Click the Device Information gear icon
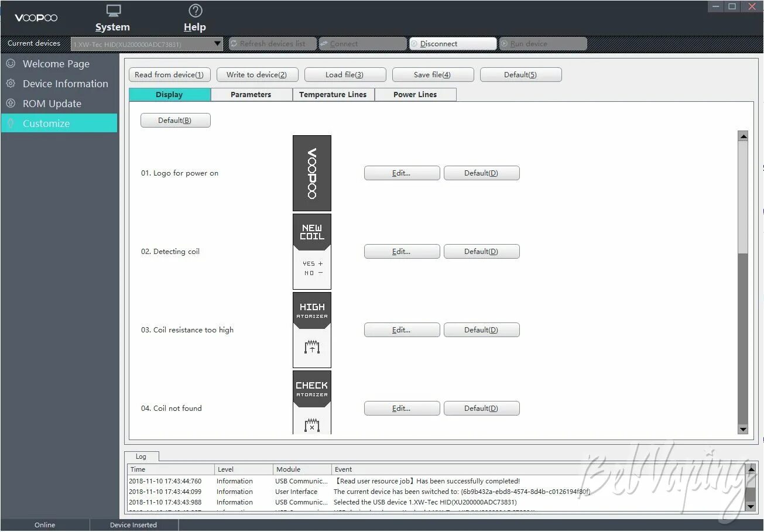Screen dimensions: 764x532 tap(11, 83)
